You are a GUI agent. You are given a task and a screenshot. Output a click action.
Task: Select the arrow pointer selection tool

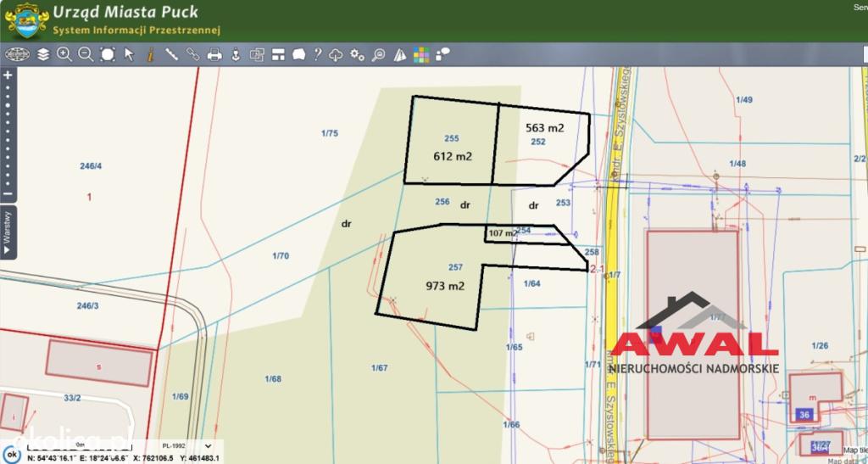click(129, 54)
